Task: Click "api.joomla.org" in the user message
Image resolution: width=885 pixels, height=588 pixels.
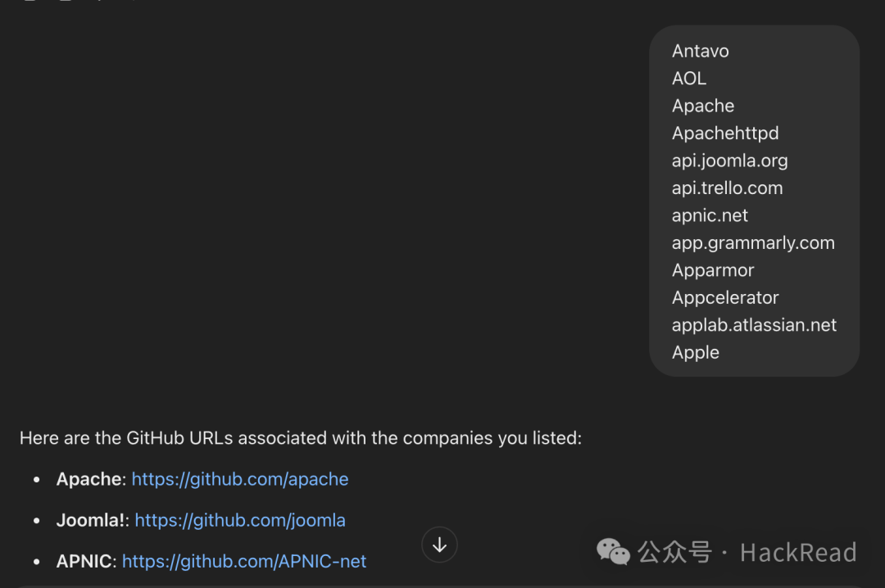Action: coord(729,161)
